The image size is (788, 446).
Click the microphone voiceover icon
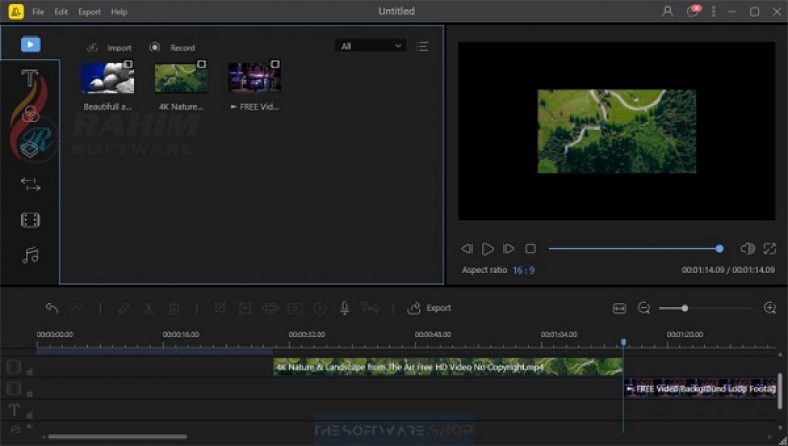click(344, 308)
